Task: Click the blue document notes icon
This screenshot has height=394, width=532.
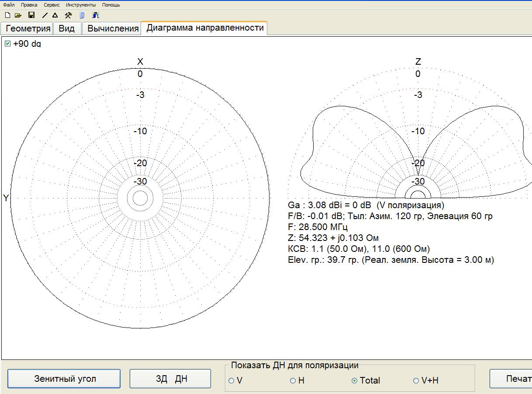Action: coord(82,15)
